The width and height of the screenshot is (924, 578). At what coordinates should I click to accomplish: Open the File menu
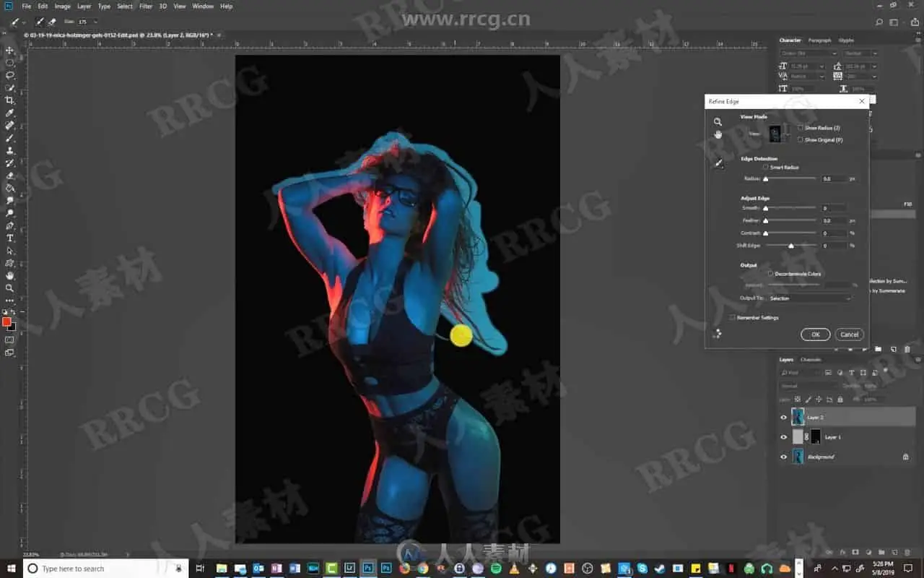click(27, 7)
